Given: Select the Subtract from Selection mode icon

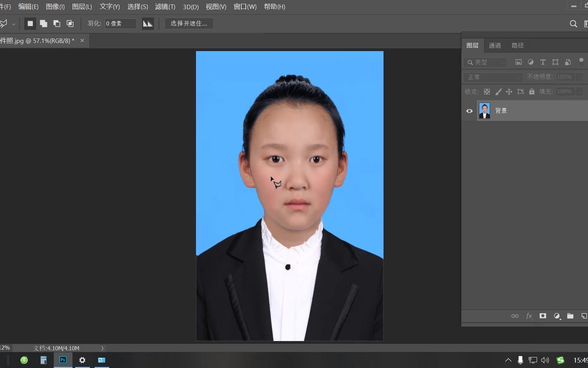Looking at the screenshot, I should (x=57, y=24).
